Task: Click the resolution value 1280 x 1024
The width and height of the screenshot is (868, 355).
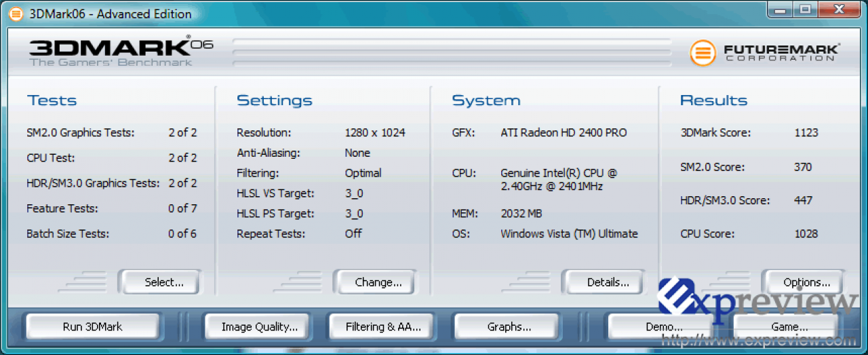Action: pos(375,133)
